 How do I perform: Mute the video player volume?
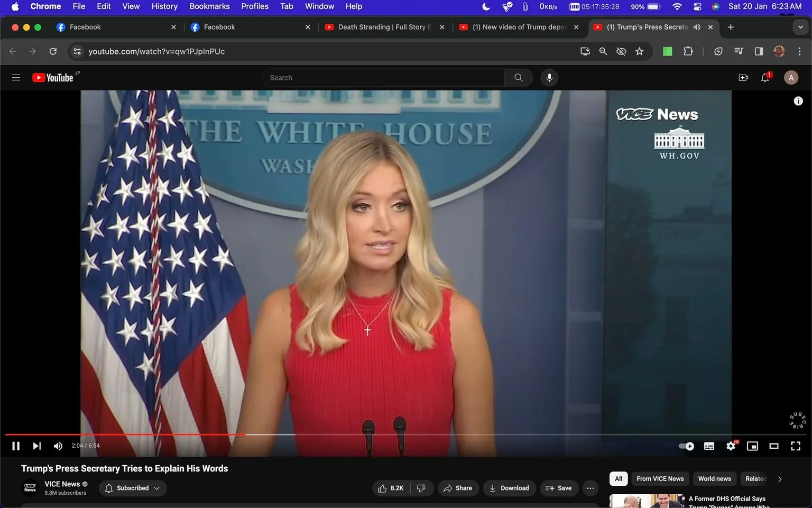(58, 446)
